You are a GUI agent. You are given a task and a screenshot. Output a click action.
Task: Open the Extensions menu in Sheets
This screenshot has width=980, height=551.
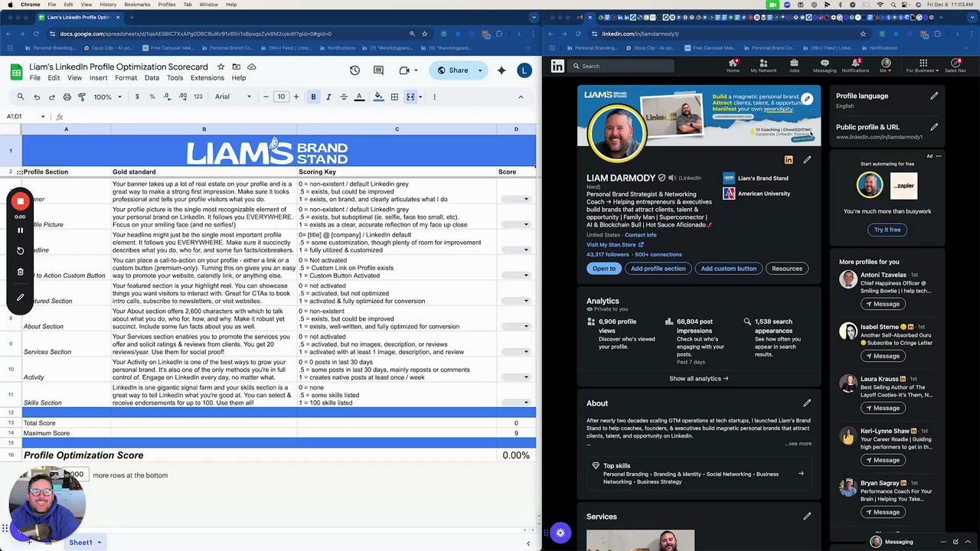click(207, 78)
